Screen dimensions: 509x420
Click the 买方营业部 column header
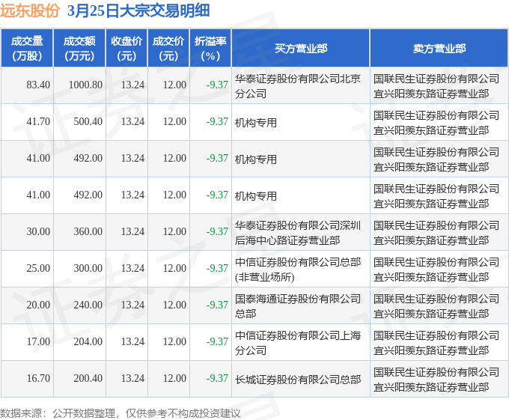coord(301,49)
